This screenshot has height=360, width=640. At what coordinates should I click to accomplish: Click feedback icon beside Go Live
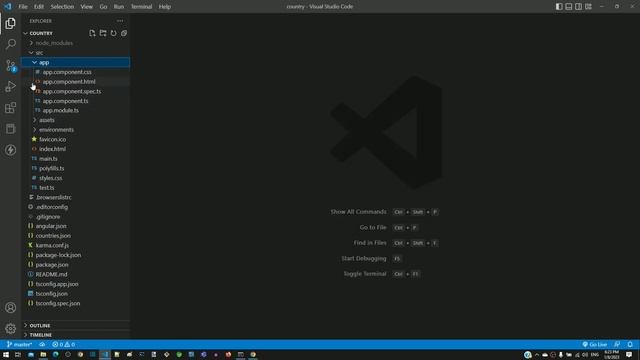pos(617,344)
